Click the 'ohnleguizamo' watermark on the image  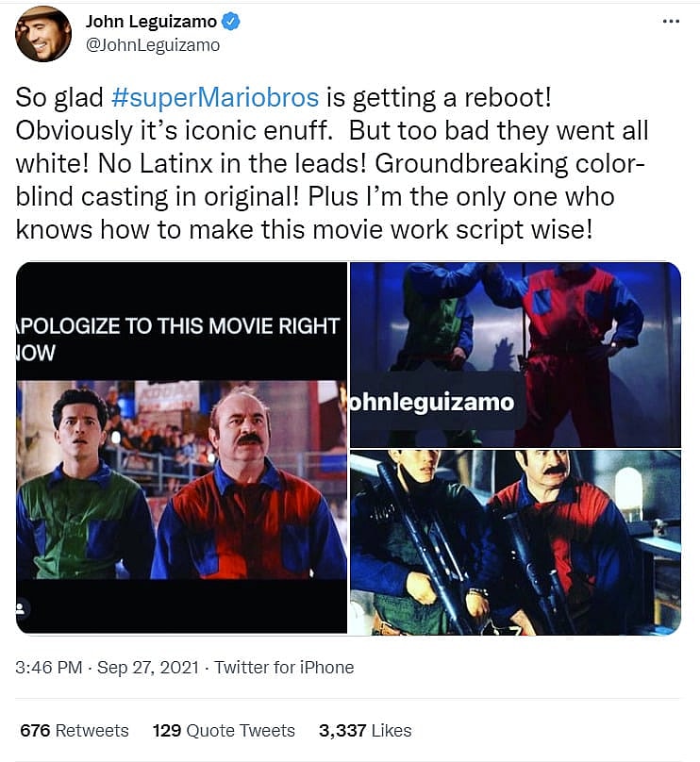click(x=432, y=403)
